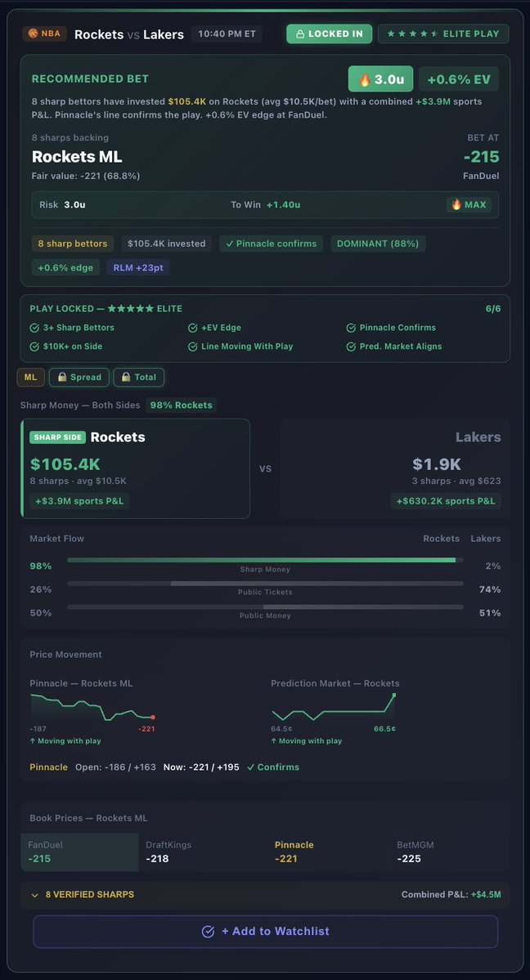The width and height of the screenshot is (530, 980).
Task: Open the Rockets sharp side card
Action: [x=135, y=469]
